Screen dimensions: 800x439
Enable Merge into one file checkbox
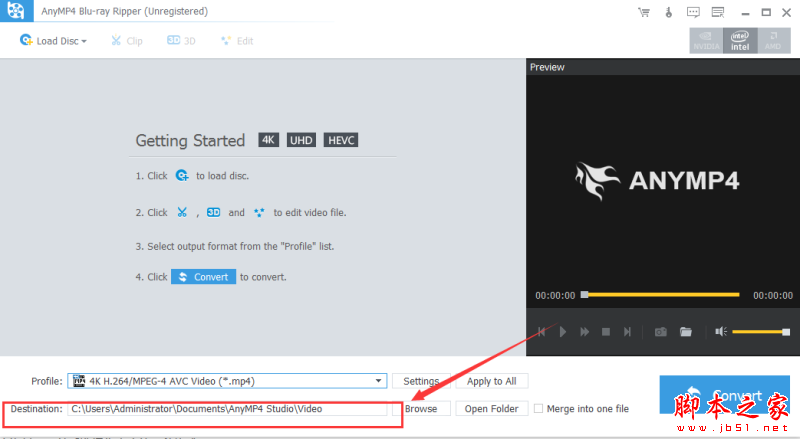click(538, 408)
